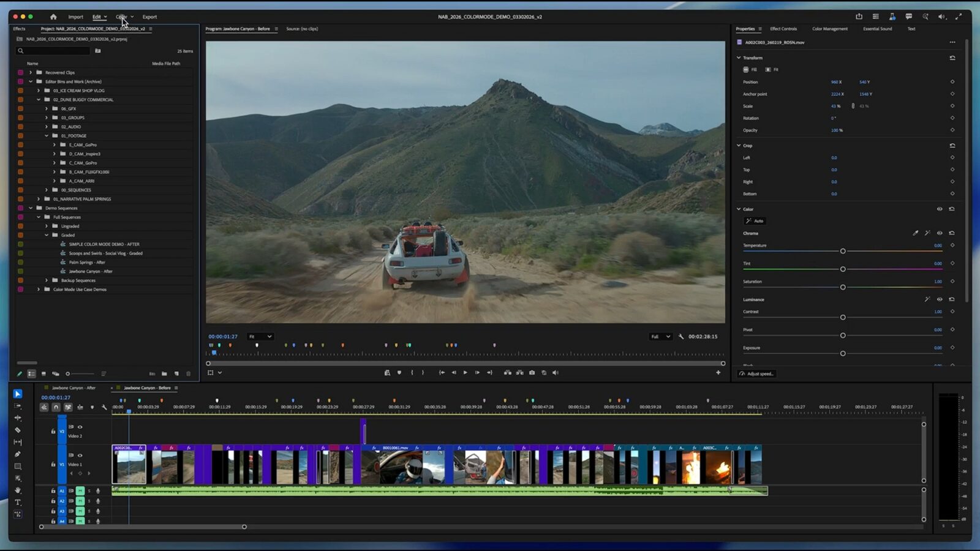Expand the Ungraded folder
The image size is (980, 551).
coord(47,226)
